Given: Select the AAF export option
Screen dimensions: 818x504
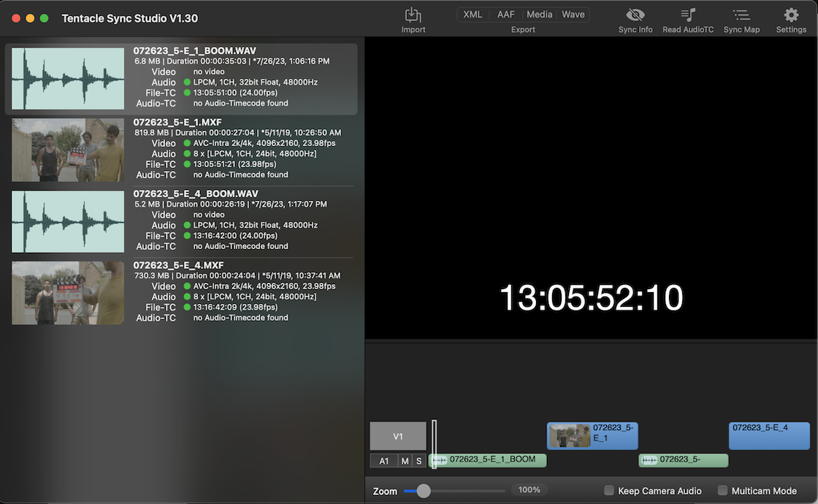Looking at the screenshot, I should click(505, 15).
